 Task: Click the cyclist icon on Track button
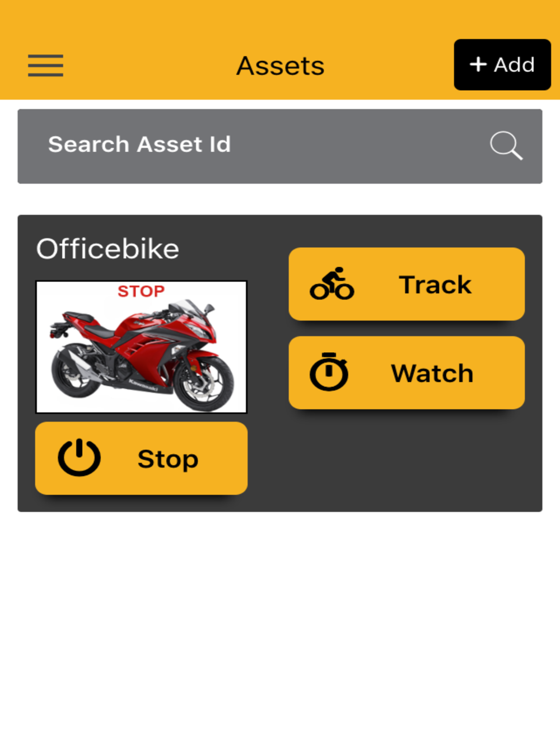[x=332, y=283]
